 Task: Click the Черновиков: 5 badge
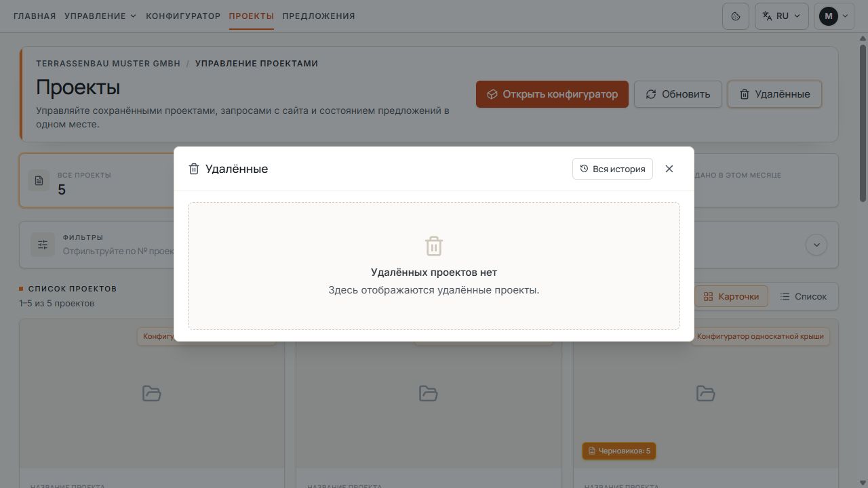click(619, 451)
